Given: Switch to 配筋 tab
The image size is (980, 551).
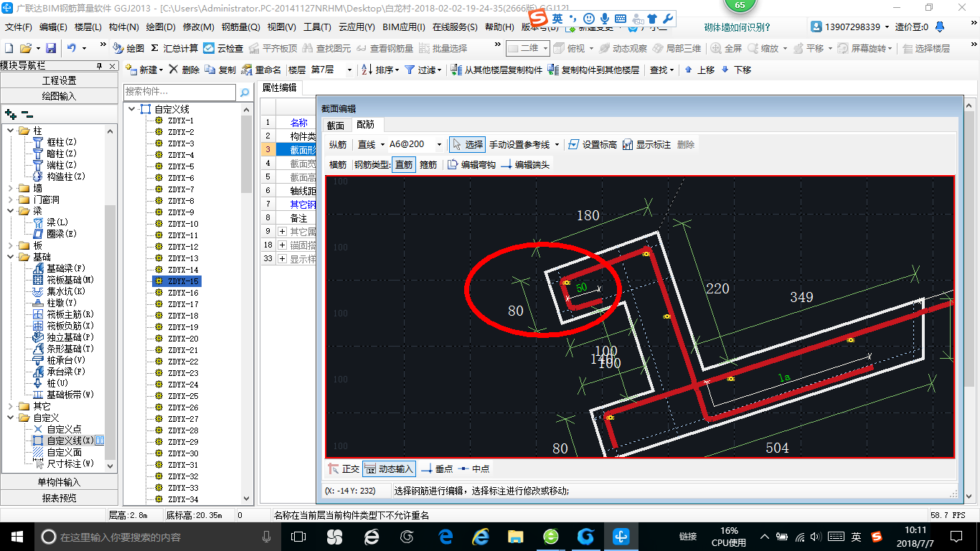Looking at the screenshot, I should (366, 125).
